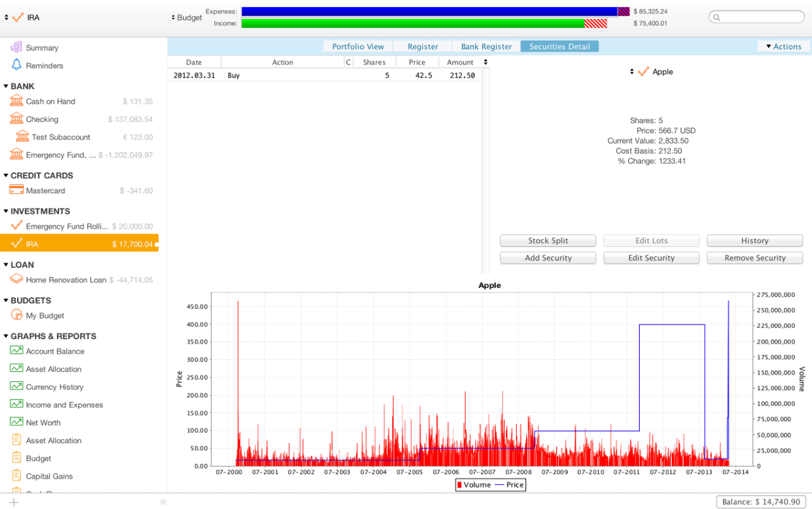This screenshot has width=812, height=509.
Task: Select the Securities Detail tab
Action: click(x=560, y=46)
